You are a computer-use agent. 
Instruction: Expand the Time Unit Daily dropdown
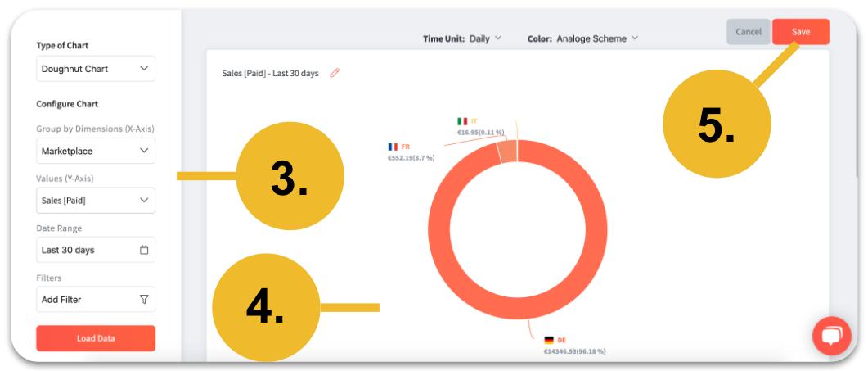pyautogui.click(x=486, y=38)
